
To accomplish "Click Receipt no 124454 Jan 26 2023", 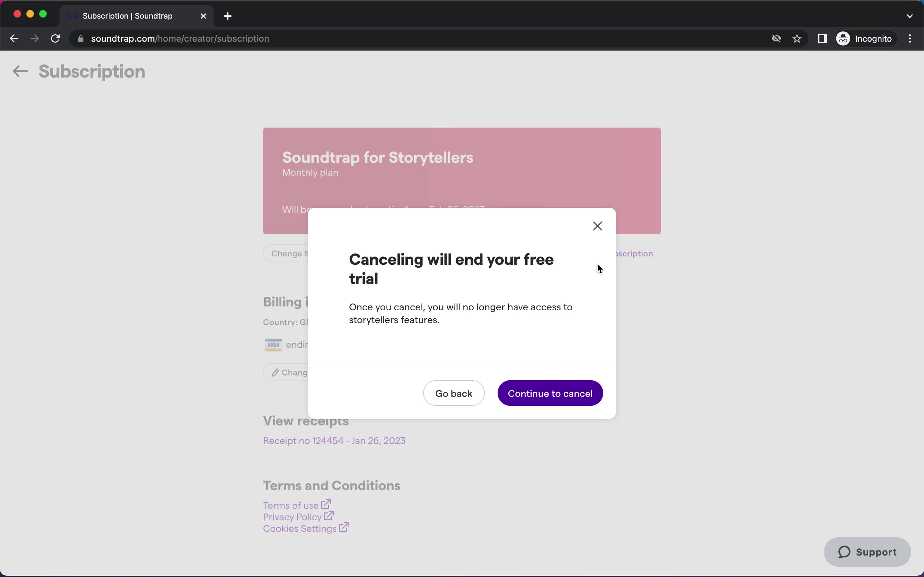I will coord(333,440).
